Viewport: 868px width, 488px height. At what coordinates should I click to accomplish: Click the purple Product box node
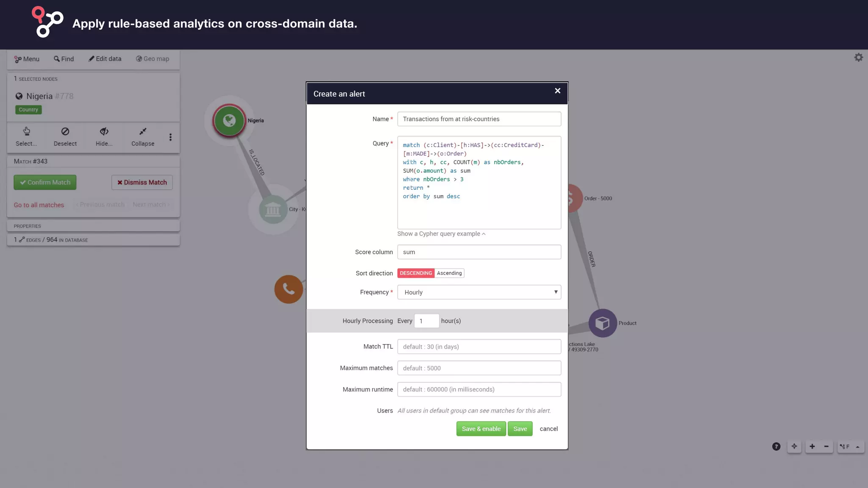point(602,323)
